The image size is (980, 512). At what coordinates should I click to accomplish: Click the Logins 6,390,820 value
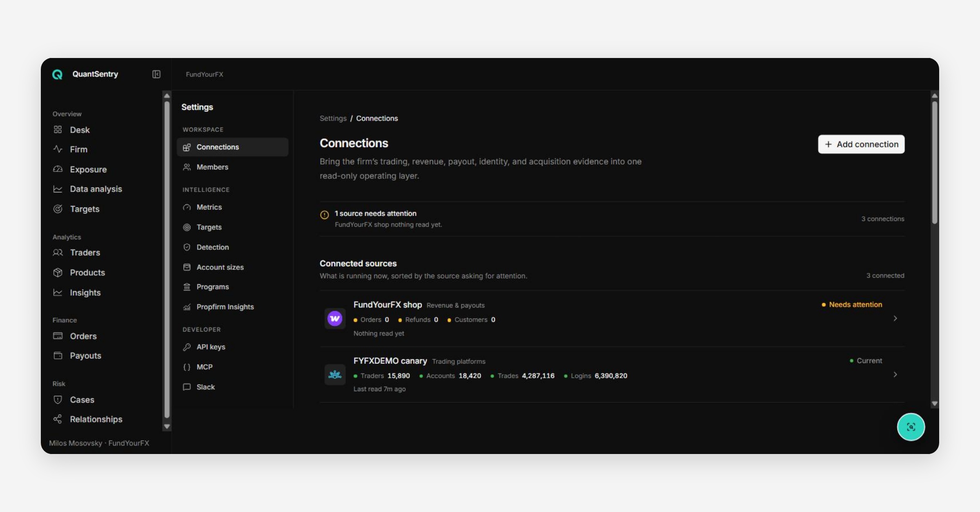(611, 376)
